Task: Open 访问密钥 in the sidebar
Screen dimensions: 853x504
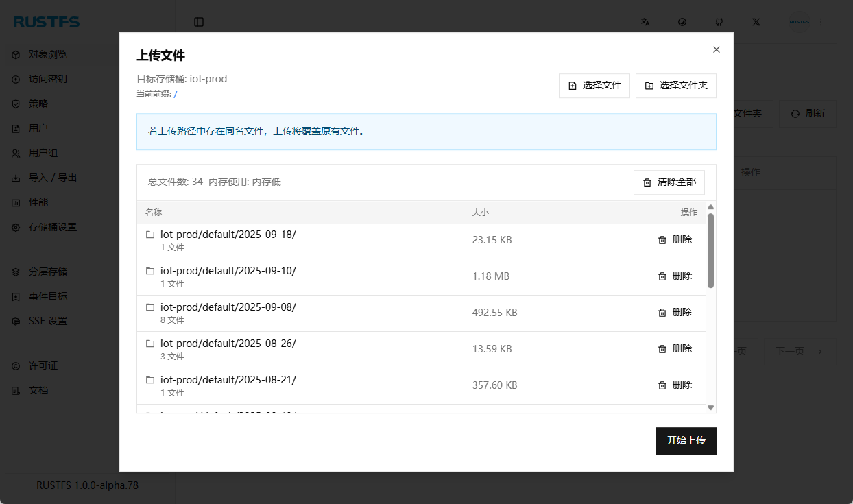Action: tap(48, 79)
